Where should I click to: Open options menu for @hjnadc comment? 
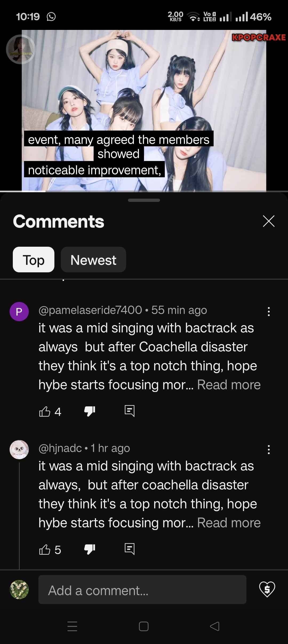click(269, 450)
